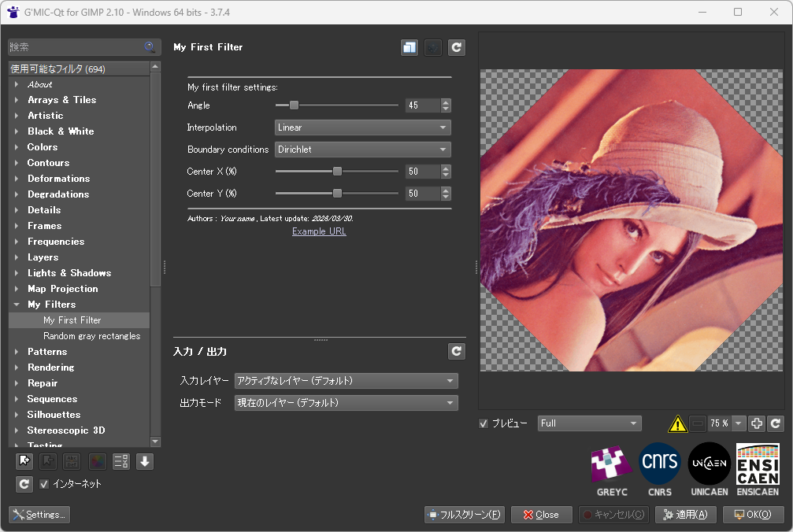The width and height of the screenshot is (793, 532).
Task: Click the Angle slider handle
Action: click(x=294, y=105)
